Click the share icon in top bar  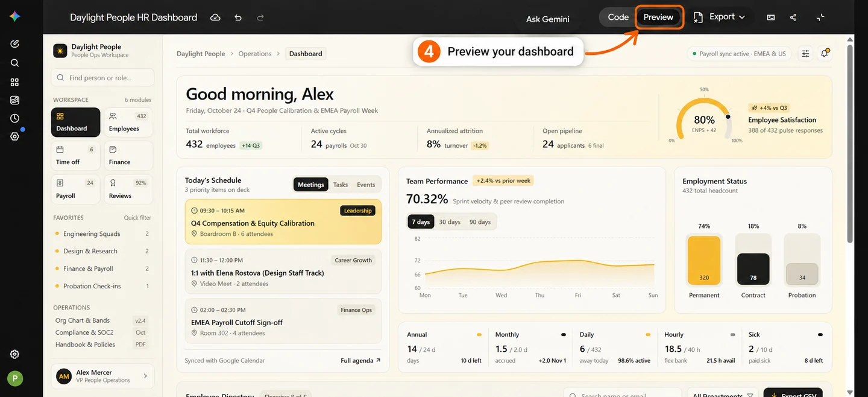point(793,17)
